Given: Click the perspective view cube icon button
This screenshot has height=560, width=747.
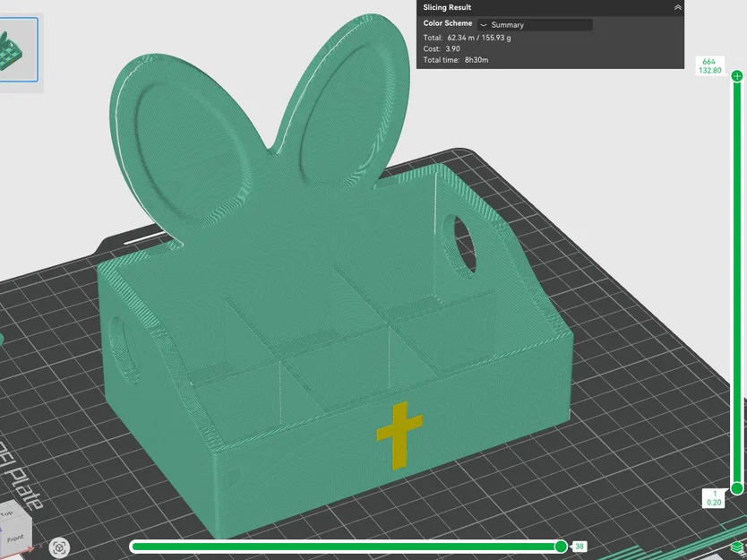Looking at the screenshot, I should 59,548.
